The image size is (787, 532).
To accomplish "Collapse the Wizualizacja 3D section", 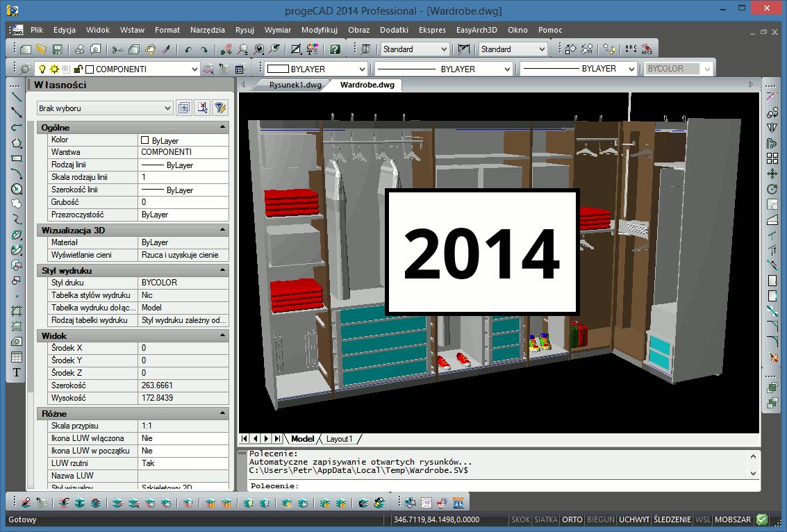I will coord(222,230).
